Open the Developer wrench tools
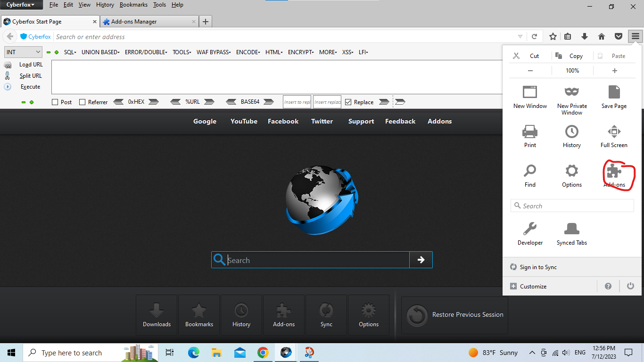Viewport: 644px width, 362px height. pos(530,234)
